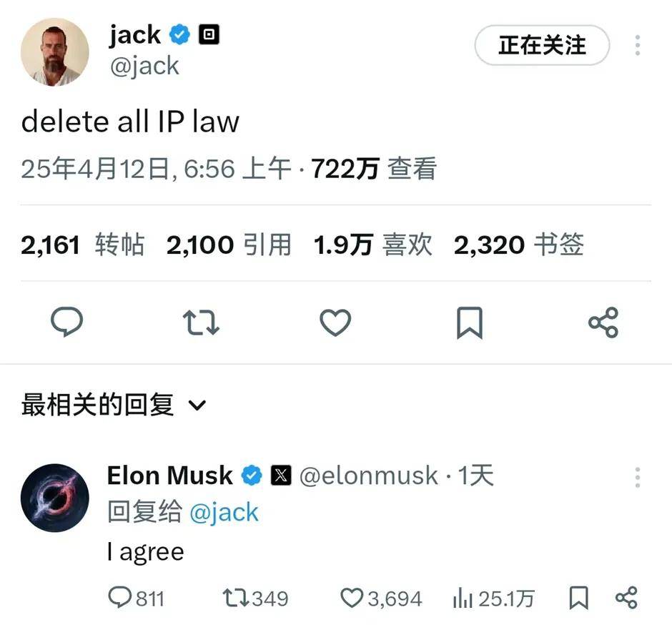Click the @jack mention link in reply

pyautogui.click(x=224, y=513)
